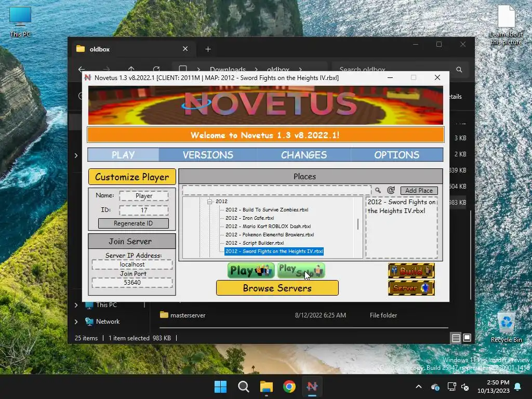
Task: Click the places tree scrollbar thumb
Action: click(x=358, y=224)
